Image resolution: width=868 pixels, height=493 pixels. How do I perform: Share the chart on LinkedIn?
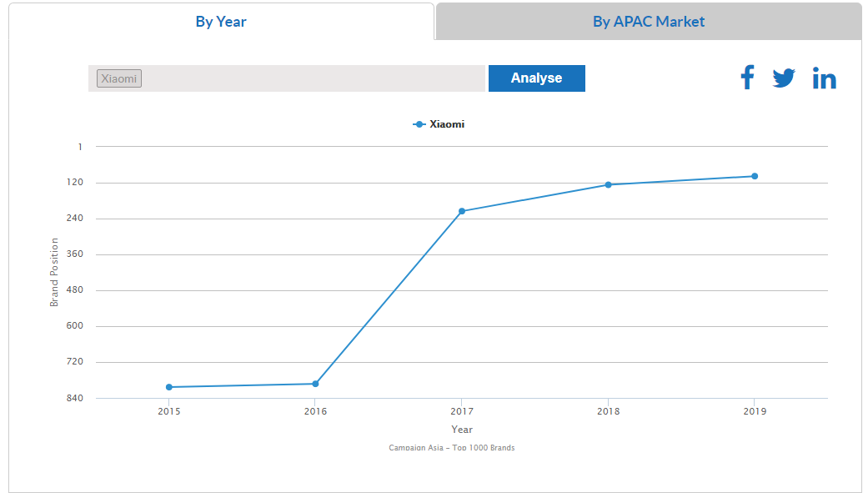pos(824,78)
